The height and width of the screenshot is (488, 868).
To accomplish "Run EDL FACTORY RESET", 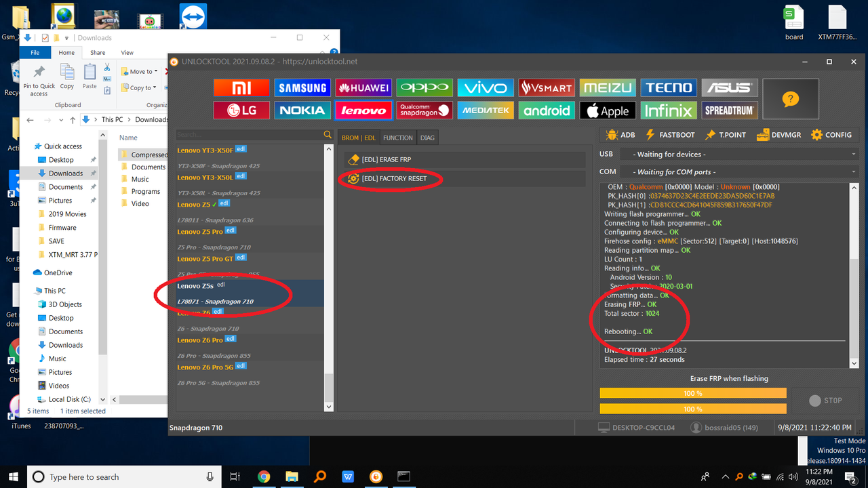I will (465, 178).
